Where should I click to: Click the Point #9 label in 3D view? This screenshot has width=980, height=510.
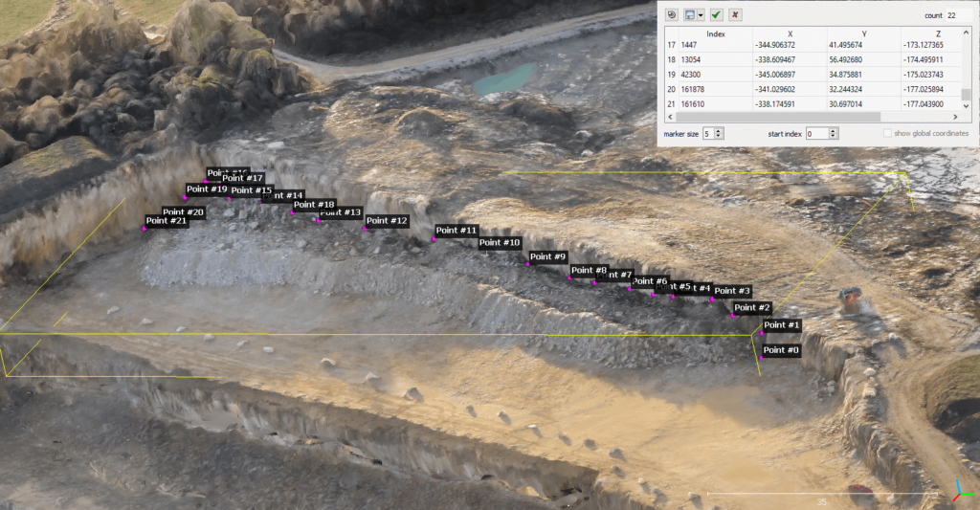click(547, 256)
